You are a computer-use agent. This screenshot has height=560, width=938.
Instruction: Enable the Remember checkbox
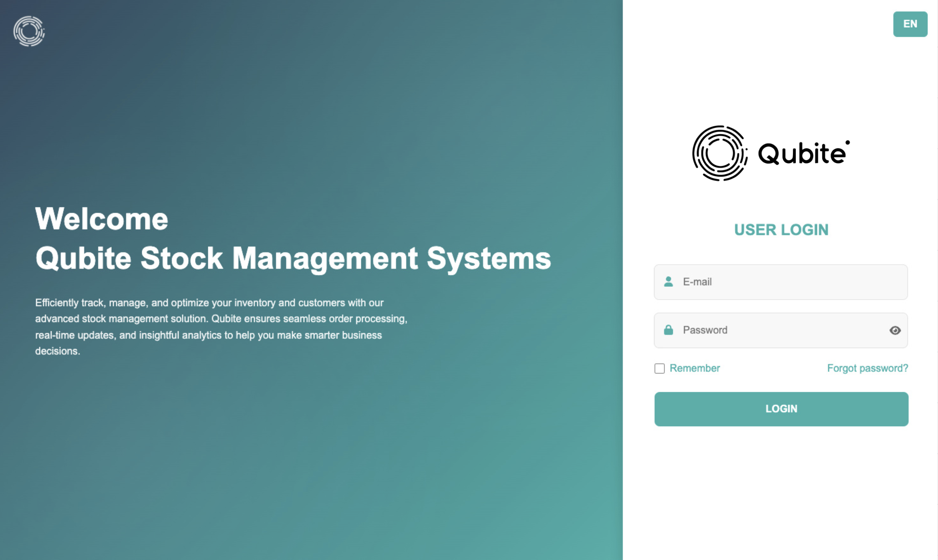tap(659, 368)
